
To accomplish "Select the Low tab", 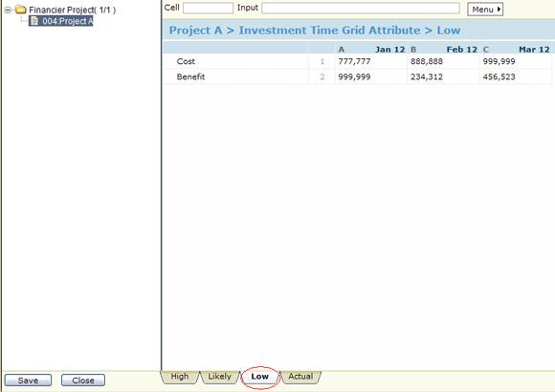I will tap(260, 377).
